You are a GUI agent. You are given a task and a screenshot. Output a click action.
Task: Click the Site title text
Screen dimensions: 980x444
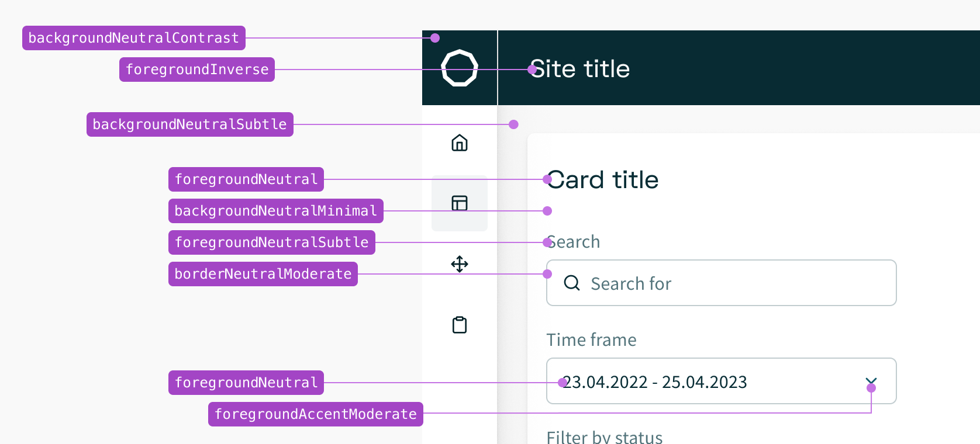(579, 69)
